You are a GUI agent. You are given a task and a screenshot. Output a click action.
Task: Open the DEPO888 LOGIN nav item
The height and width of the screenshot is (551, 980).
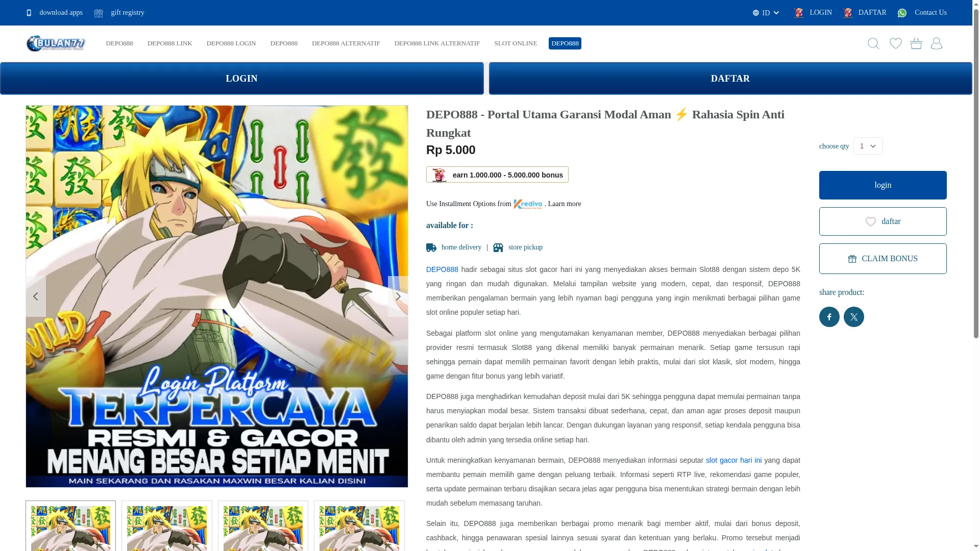(x=231, y=43)
